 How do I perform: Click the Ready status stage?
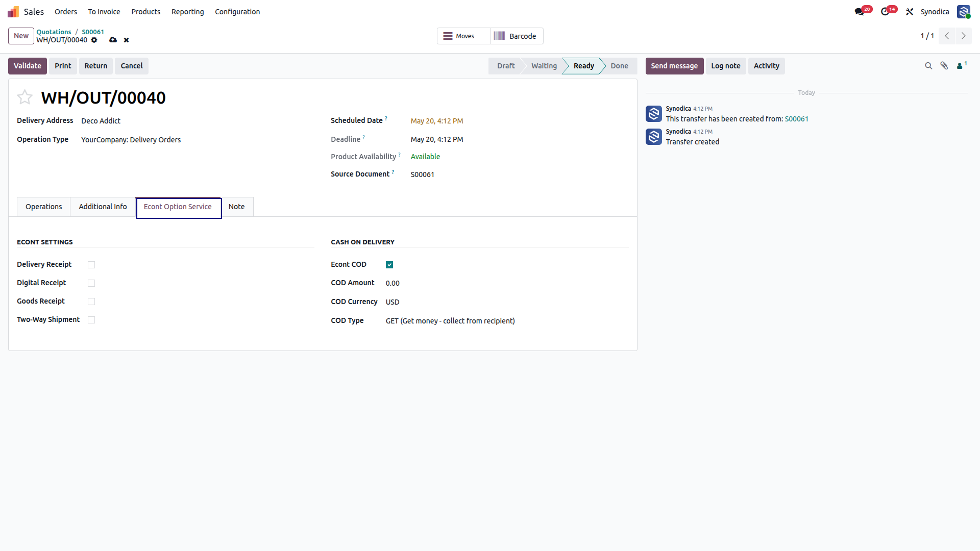click(x=584, y=66)
